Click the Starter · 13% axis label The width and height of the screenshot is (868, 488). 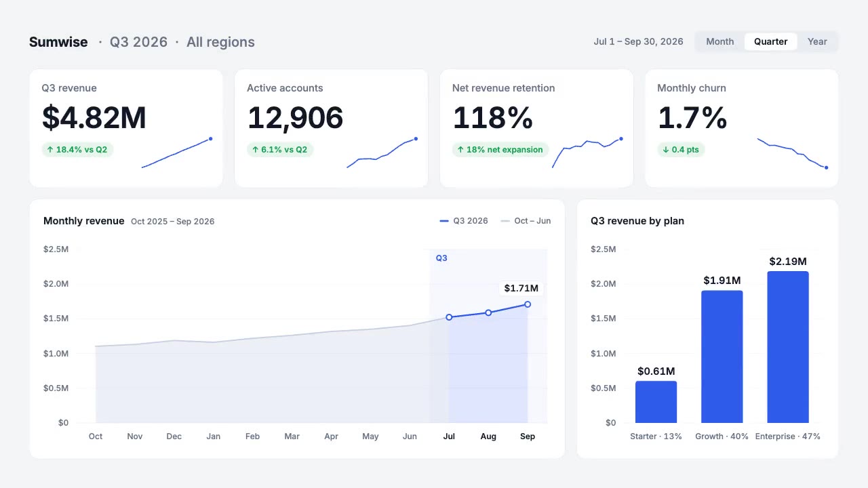point(656,436)
